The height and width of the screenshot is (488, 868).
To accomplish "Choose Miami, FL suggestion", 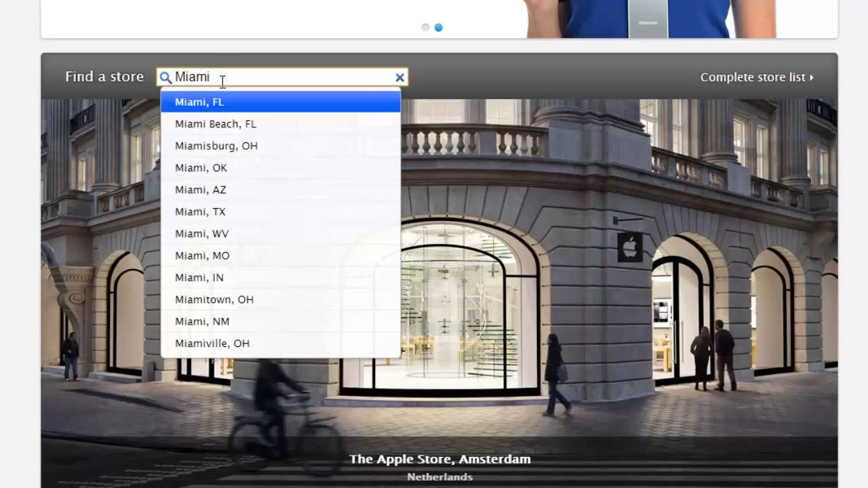I will coord(281,102).
